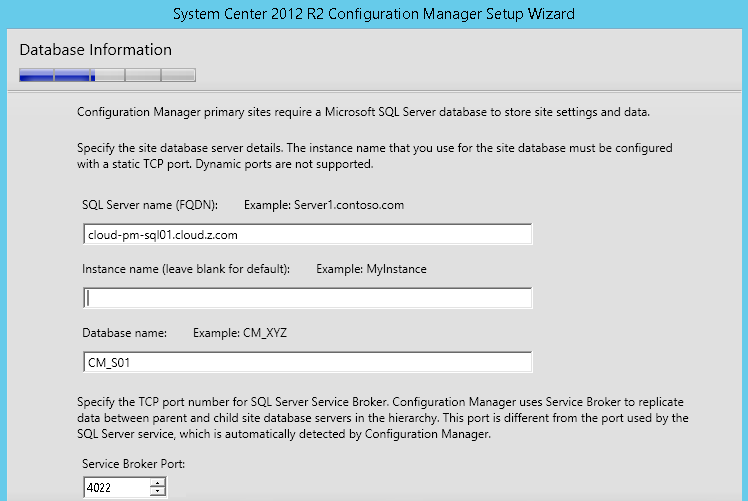Click the 'Database Information' page heading
The image size is (748, 501).
95,50
